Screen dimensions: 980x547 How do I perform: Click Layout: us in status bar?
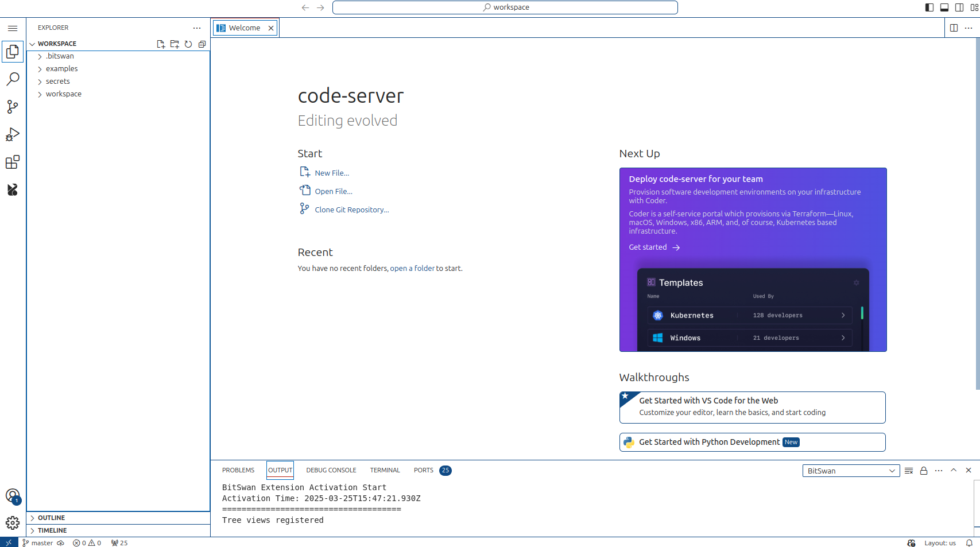coord(940,543)
